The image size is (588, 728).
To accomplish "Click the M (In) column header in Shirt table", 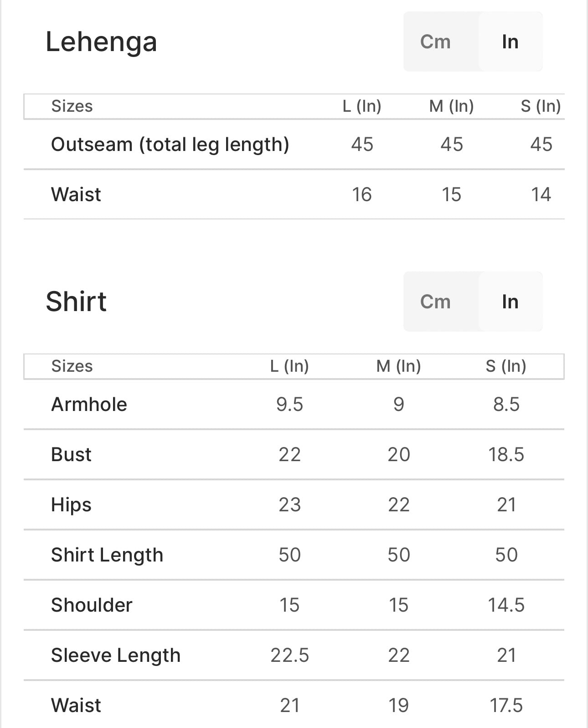I will coord(398,366).
